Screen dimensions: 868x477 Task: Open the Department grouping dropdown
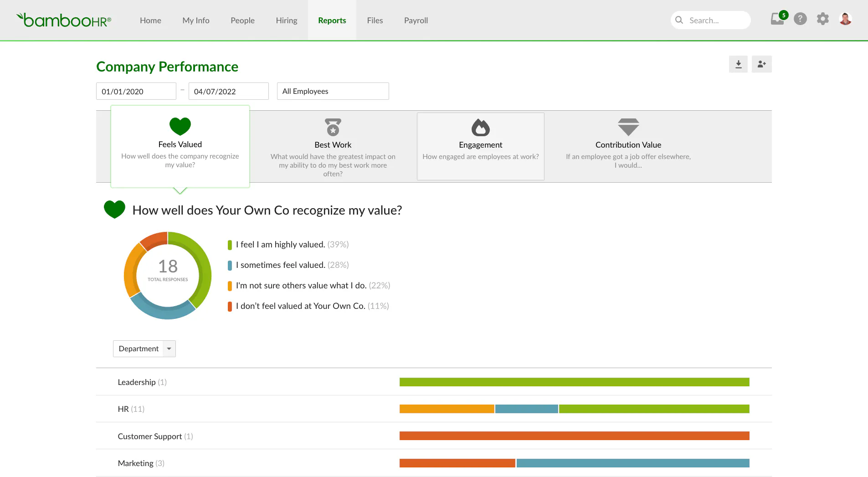[x=144, y=349]
